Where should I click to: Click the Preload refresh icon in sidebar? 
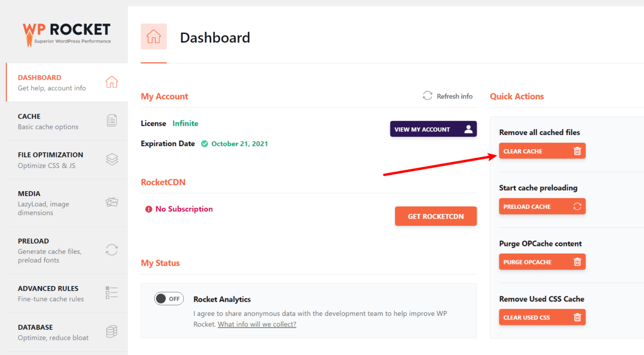112,250
